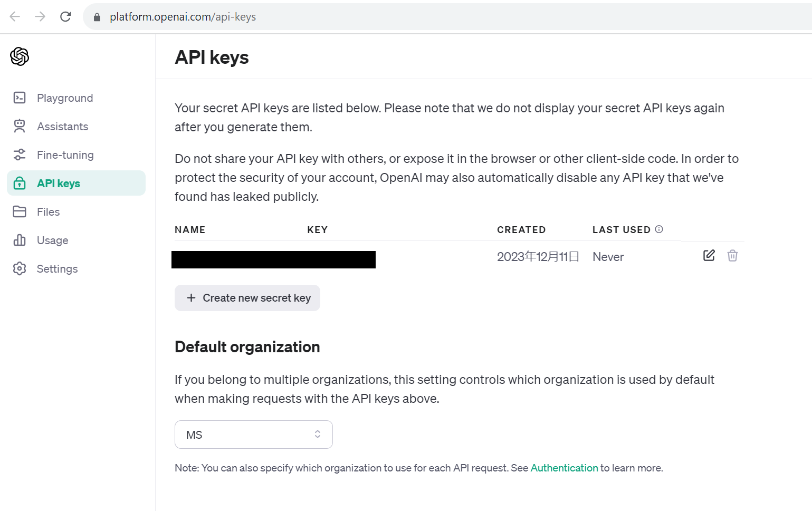
Task: Click the Fine-tuning sliders icon
Action: pos(20,155)
